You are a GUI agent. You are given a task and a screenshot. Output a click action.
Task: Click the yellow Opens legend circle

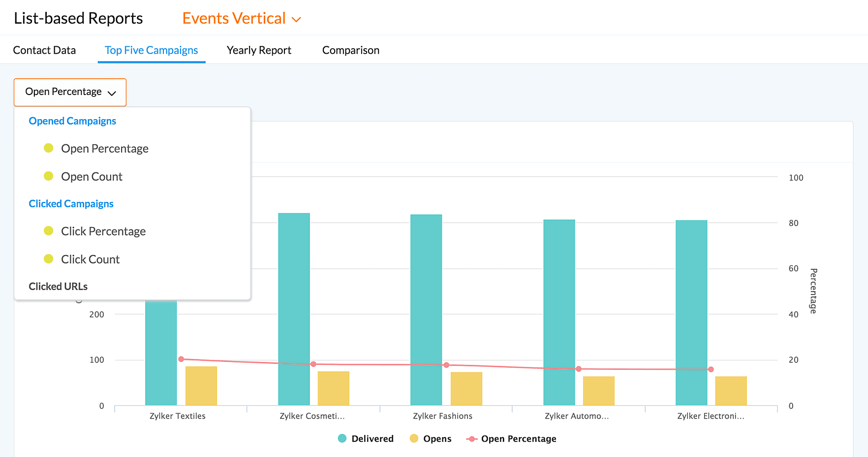tap(414, 439)
